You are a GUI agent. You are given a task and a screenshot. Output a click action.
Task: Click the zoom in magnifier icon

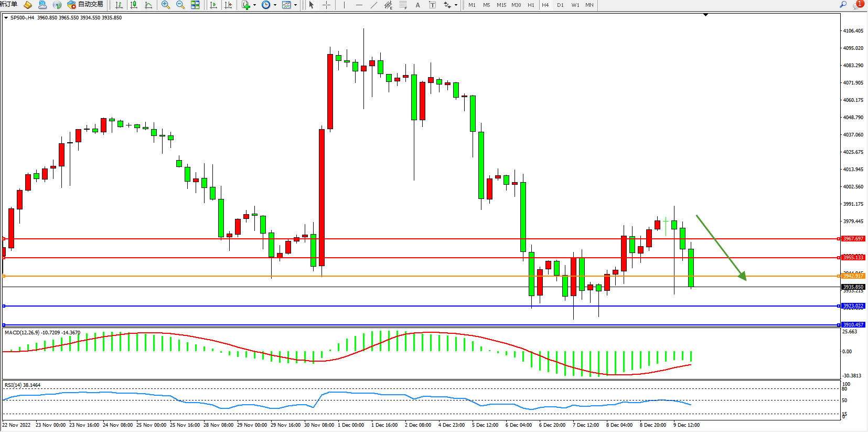point(166,5)
